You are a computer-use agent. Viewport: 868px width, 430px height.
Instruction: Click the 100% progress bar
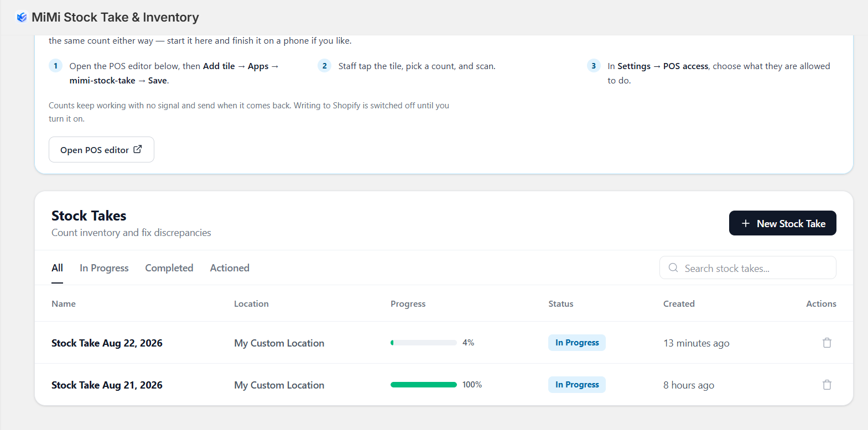coord(424,385)
